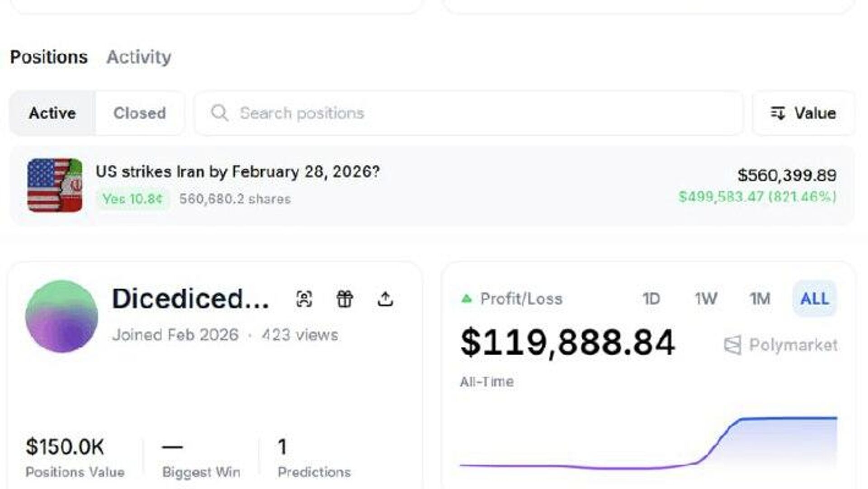Choose the 1M profit timeframe

tap(760, 299)
